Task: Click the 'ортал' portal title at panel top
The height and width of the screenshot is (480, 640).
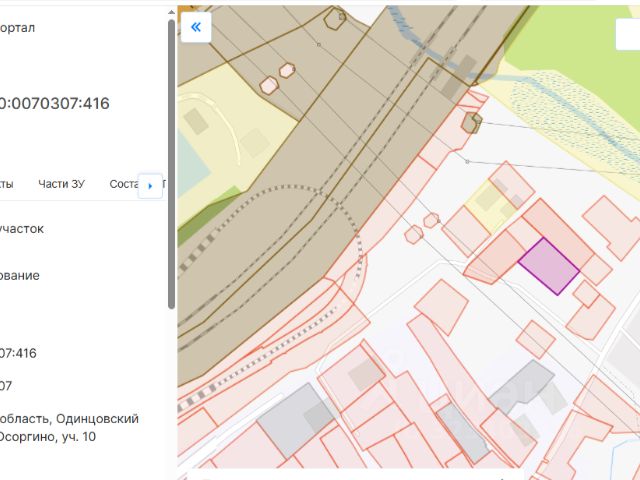Action: [x=18, y=28]
